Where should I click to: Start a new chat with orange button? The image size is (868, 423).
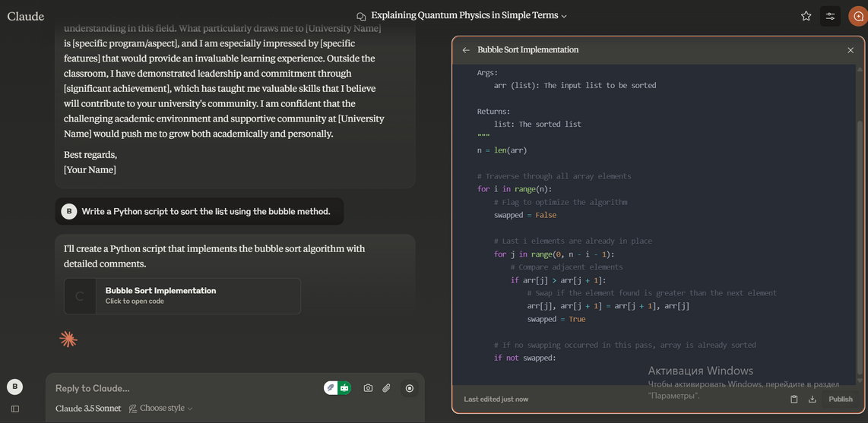point(858,16)
